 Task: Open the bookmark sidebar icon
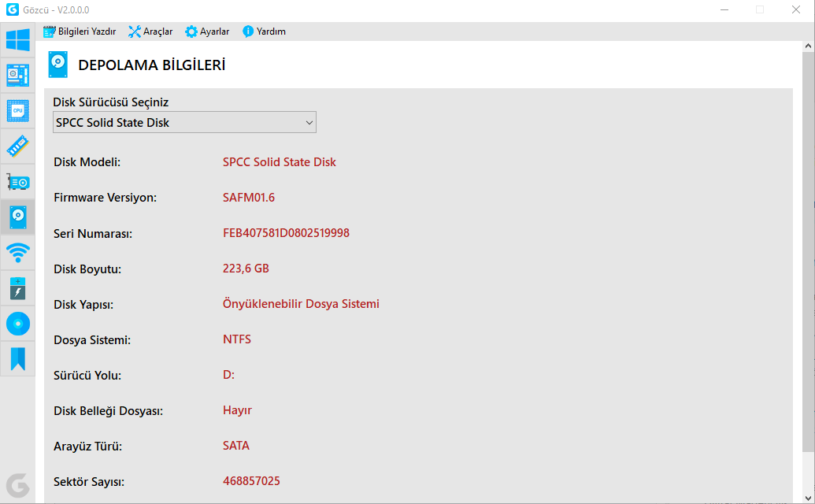coord(17,359)
